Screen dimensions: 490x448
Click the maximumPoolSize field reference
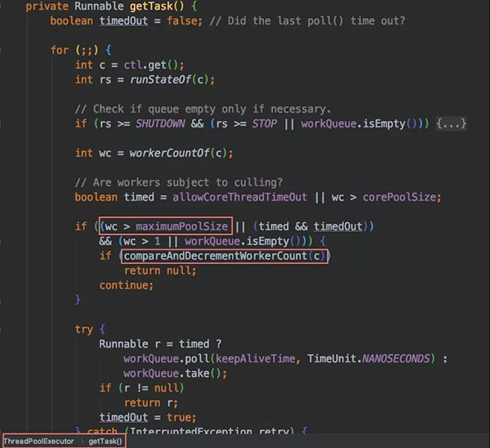click(x=181, y=226)
